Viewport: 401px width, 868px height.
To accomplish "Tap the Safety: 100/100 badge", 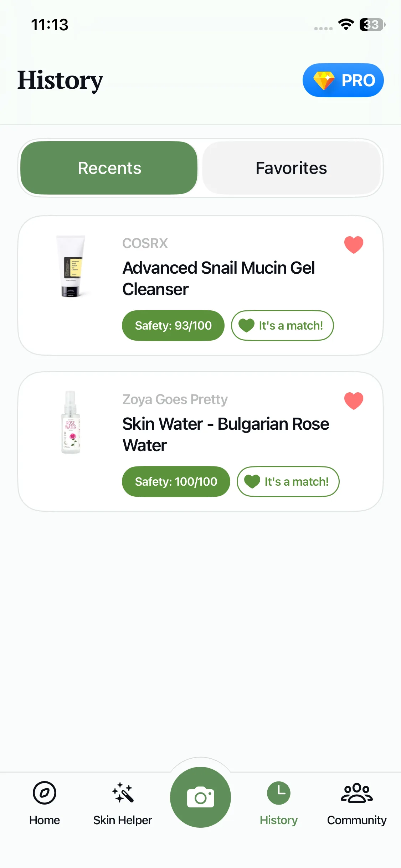I will (x=176, y=481).
